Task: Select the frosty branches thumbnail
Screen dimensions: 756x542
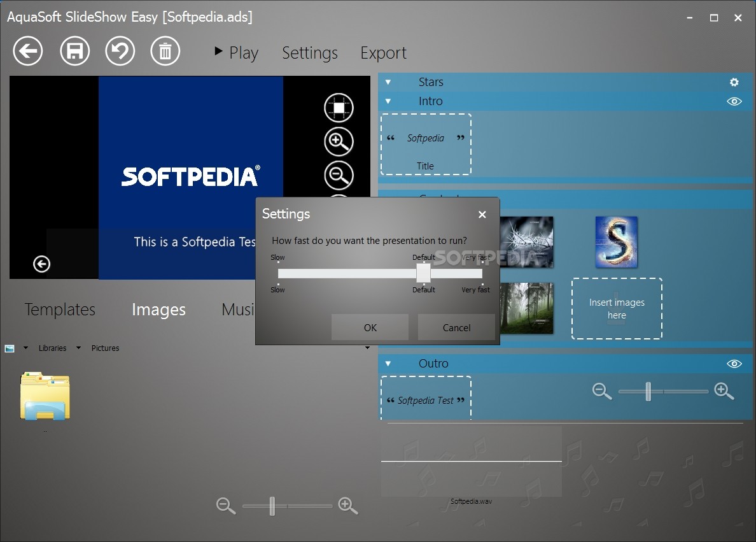Action: click(x=526, y=242)
